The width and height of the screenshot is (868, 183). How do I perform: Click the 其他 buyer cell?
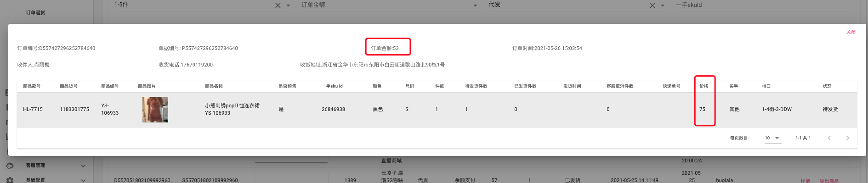coord(734,110)
